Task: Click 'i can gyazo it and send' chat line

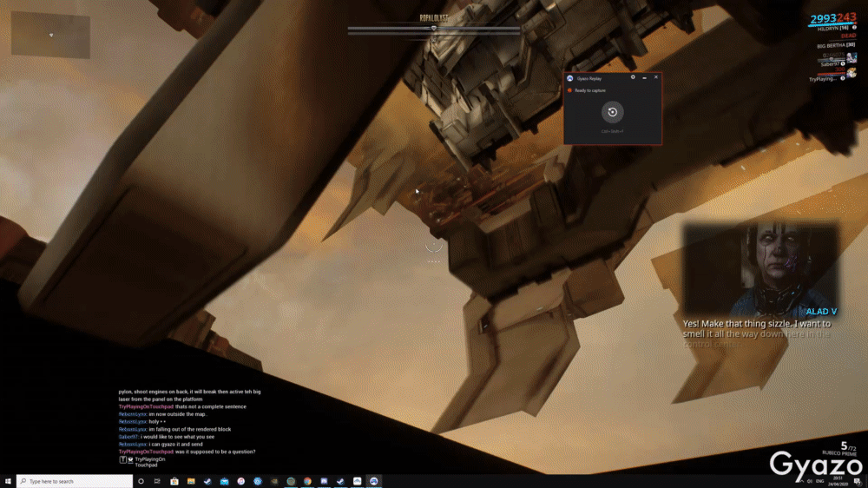Action: pyautogui.click(x=161, y=445)
